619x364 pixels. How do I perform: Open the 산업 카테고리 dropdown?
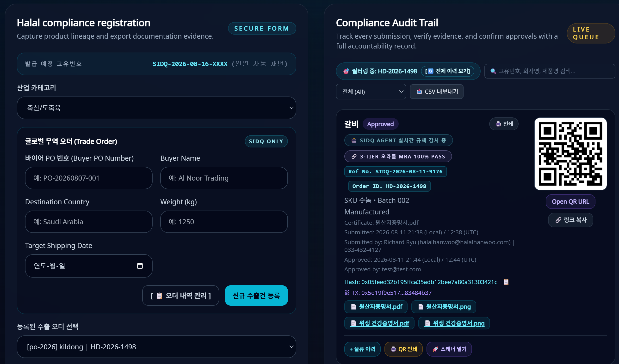pyautogui.click(x=156, y=108)
